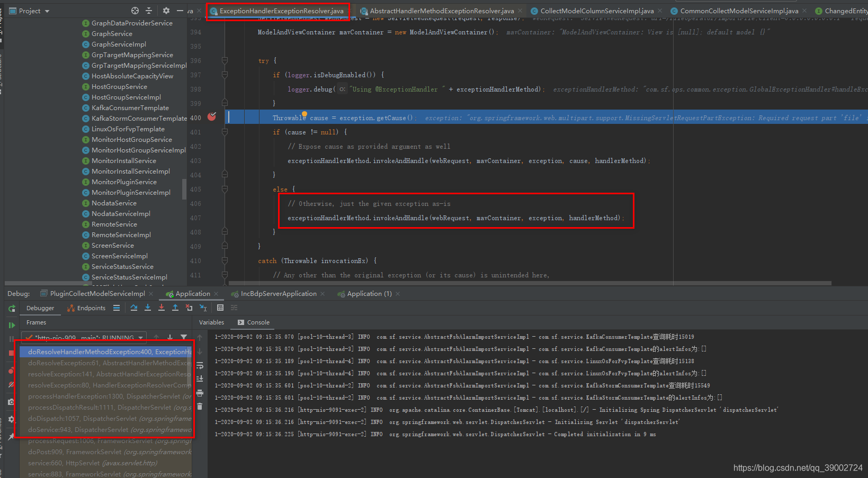This screenshot has width=868, height=478.
Task: Open the View Breakpoints dialog
Action: 12,371
